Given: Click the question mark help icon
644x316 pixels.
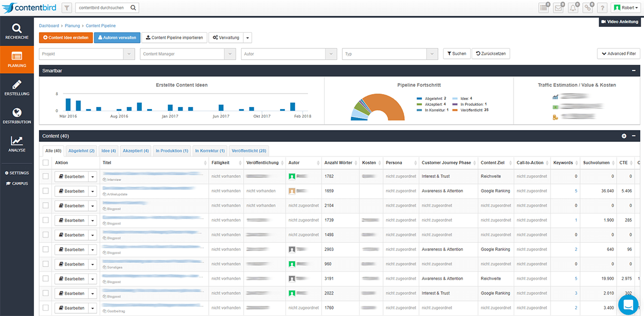Looking at the screenshot, I should (603, 8).
